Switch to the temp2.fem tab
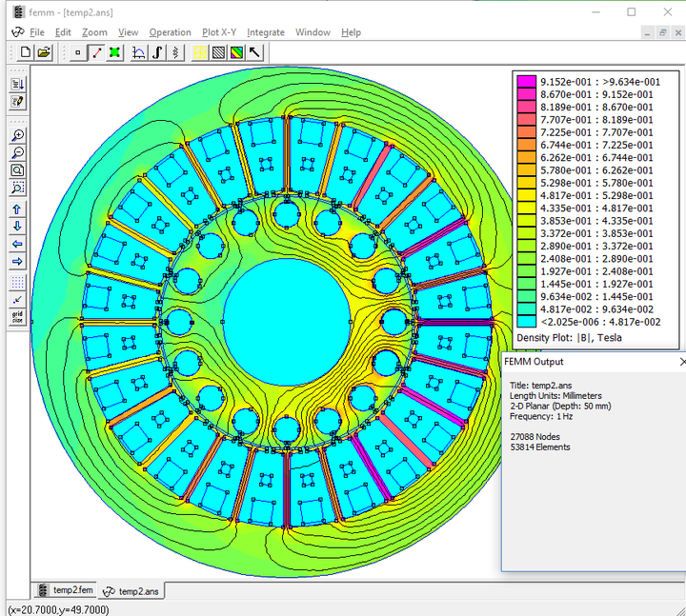The width and height of the screenshot is (686, 616). [x=65, y=590]
